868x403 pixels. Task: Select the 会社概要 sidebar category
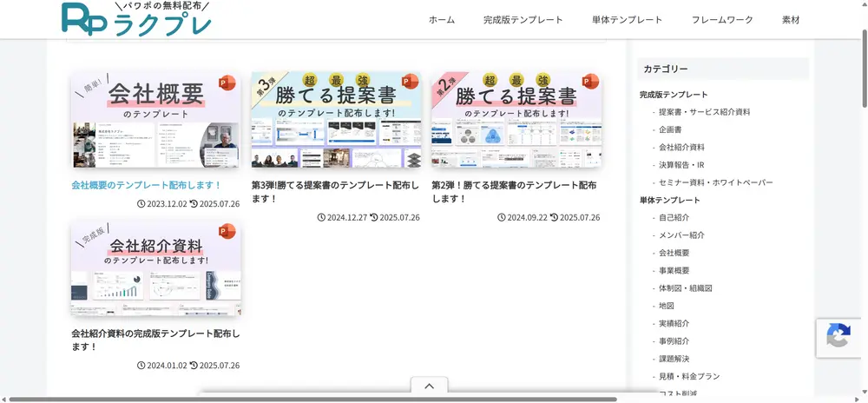[674, 253]
